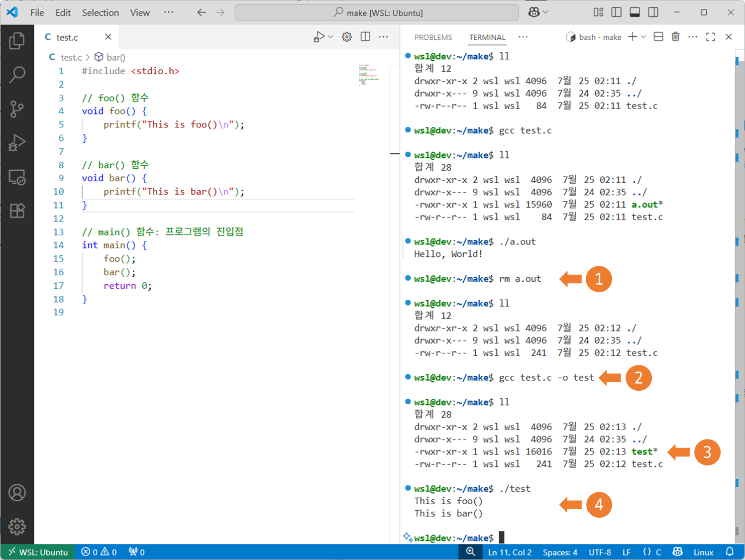Maximize the terminal panel size

tap(711, 37)
